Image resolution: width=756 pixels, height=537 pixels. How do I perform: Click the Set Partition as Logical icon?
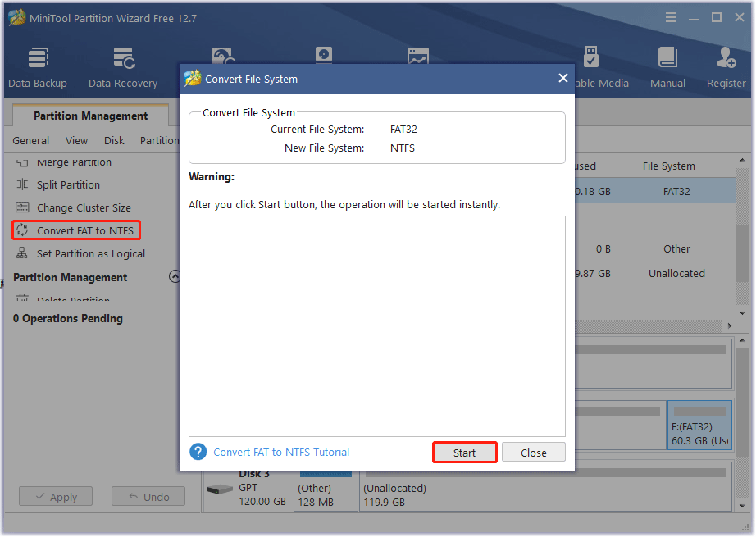[x=22, y=253]
